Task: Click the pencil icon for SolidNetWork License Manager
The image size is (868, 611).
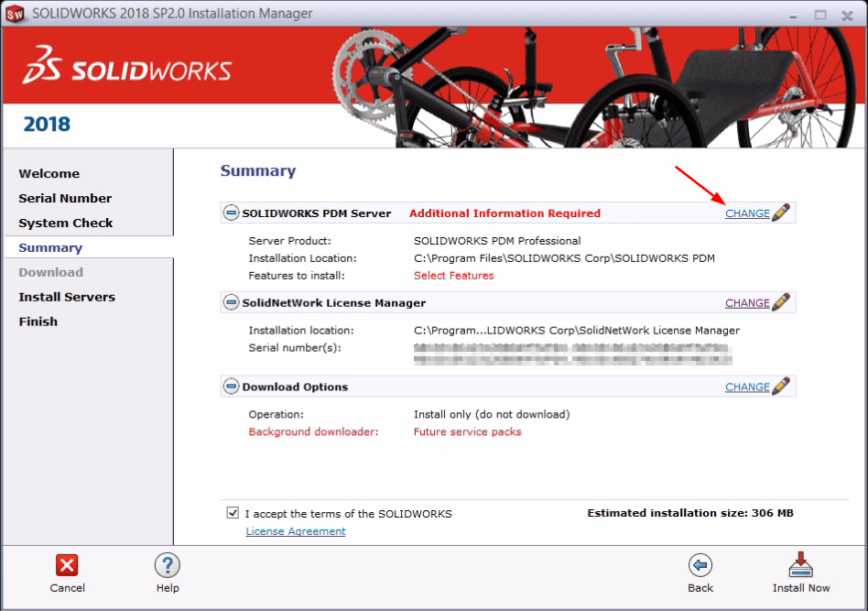Action: click(x=780, y=302)
